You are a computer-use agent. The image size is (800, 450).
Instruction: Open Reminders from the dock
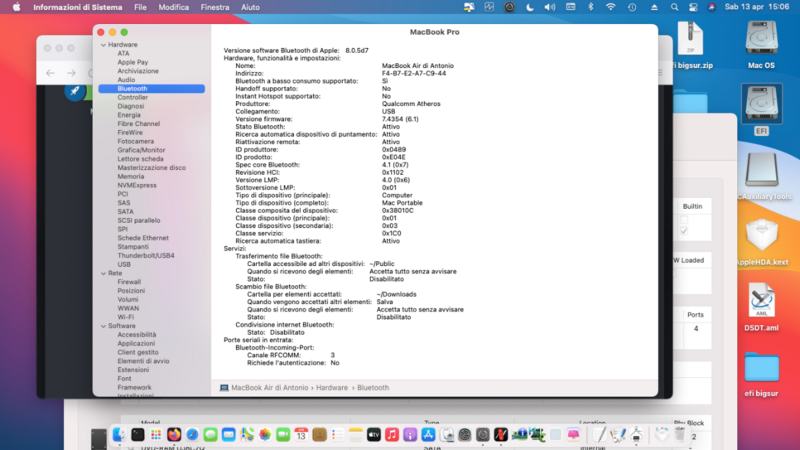pyautogui.click(x=337, y=434)
